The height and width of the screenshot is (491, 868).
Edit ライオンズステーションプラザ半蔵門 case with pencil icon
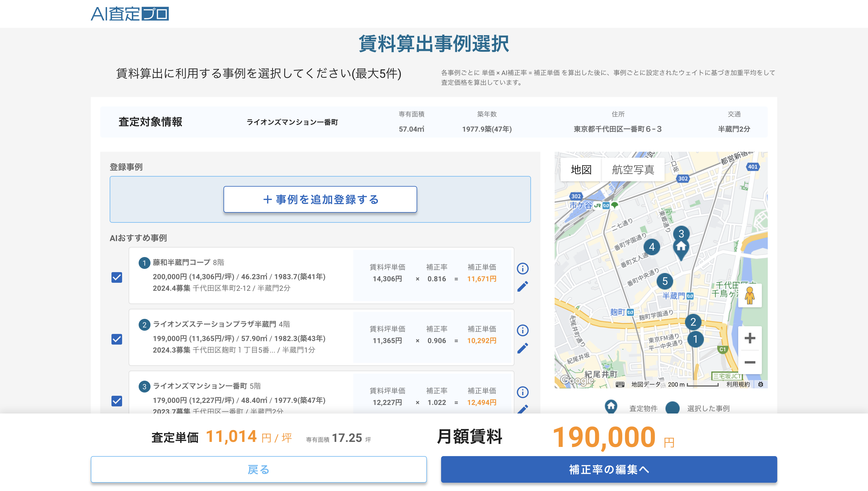[523, 348]
